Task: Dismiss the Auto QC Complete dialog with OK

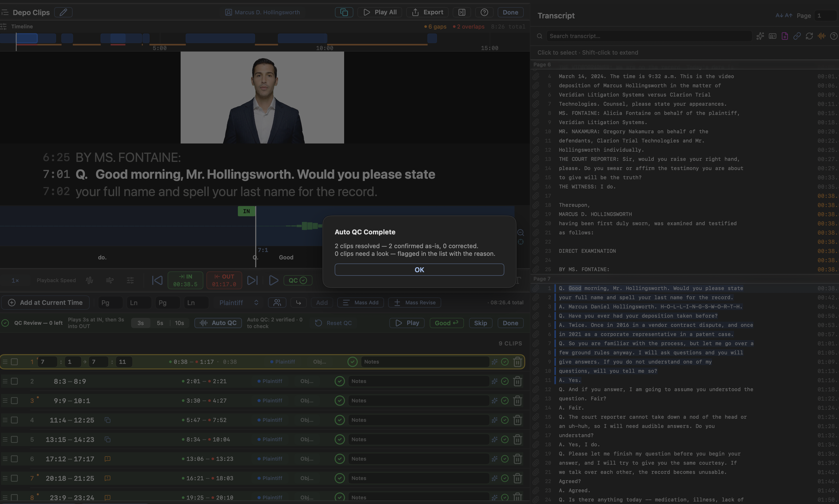Action: 419,270
